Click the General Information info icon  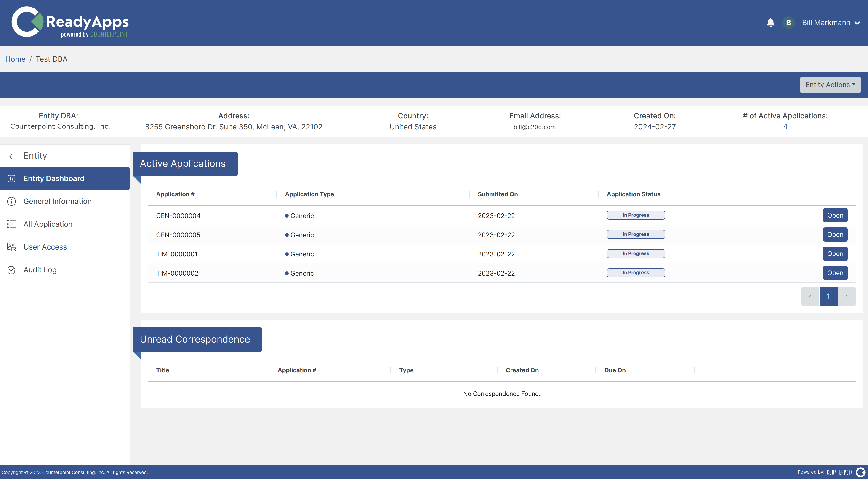(x=11, y=201)
